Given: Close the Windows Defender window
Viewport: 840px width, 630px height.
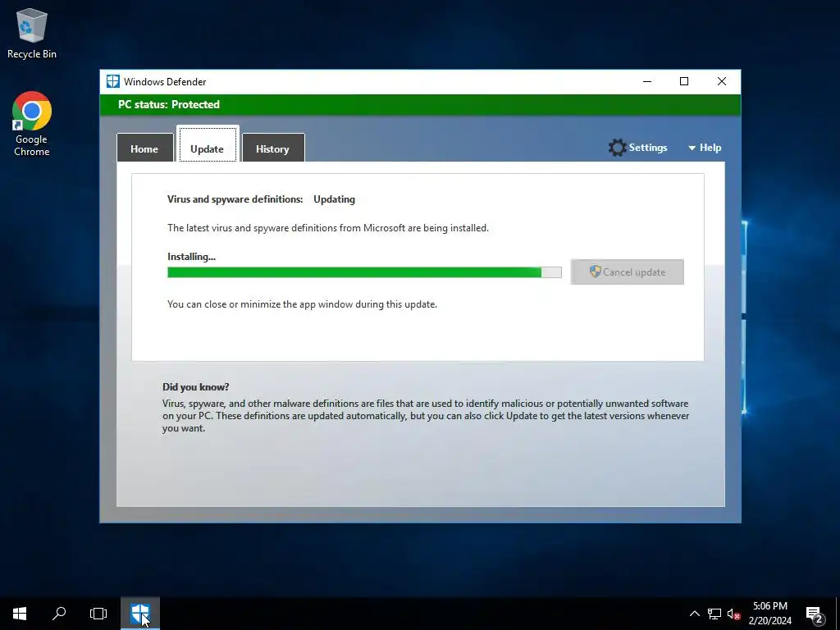Looking at the screenshot, I should (x=722, y=81).
